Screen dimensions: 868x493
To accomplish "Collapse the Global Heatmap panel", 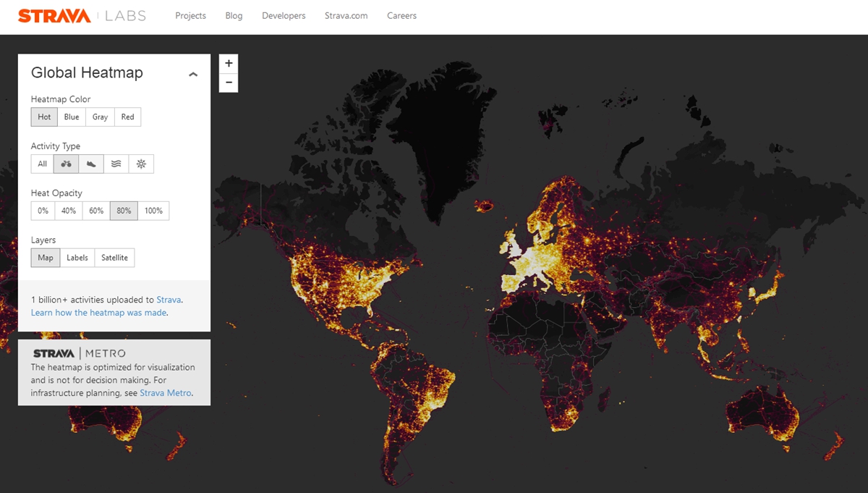I will [193, 74].
